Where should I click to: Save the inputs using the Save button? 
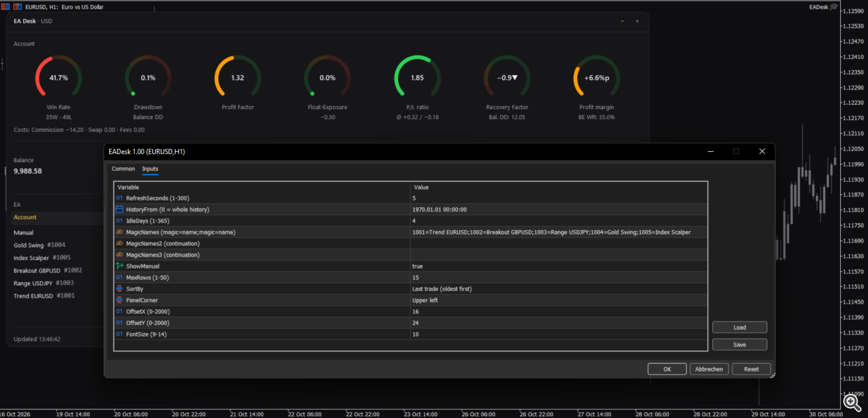740,344
